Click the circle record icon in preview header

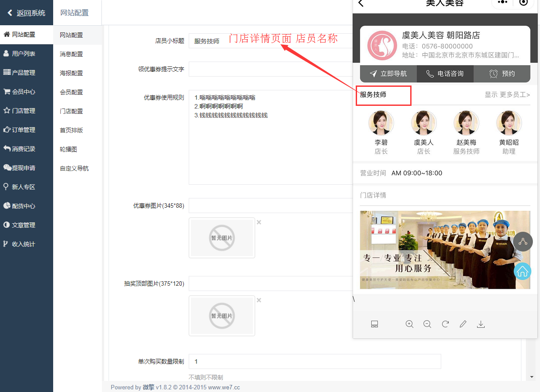coord(524,2)
